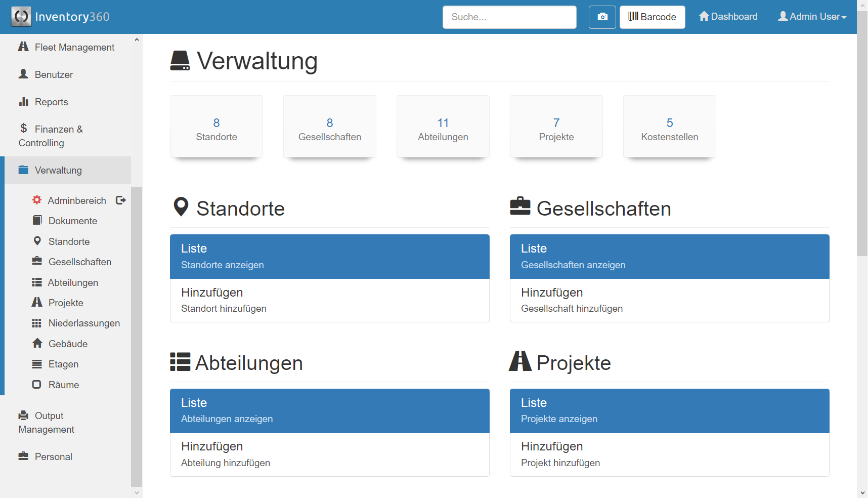The width and height of the screenshot is (868, 498).
Task: Collapse the Verwaltung sidebar section
Action: [58, 170]
